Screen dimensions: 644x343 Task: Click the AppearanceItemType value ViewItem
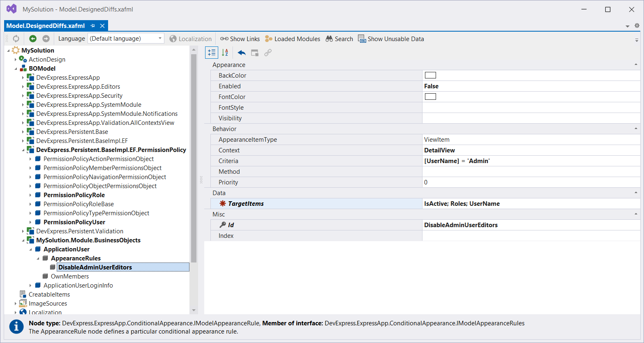click(x=531, y=140)
